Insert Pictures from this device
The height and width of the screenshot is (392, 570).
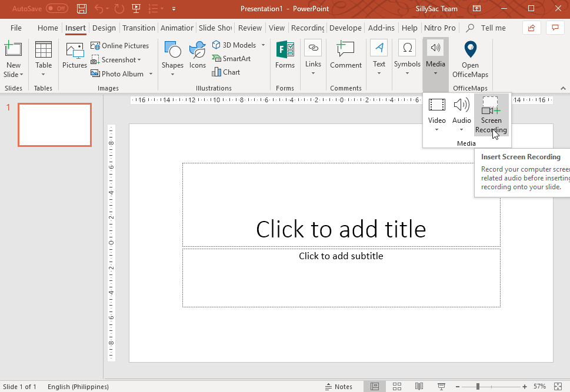[x=74, y=57]
